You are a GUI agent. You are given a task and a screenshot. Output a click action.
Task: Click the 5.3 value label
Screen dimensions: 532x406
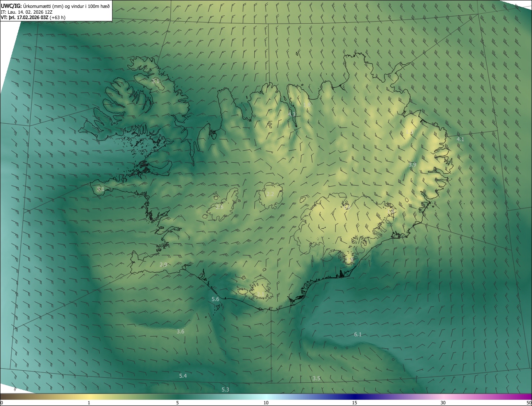click(225, 389)
